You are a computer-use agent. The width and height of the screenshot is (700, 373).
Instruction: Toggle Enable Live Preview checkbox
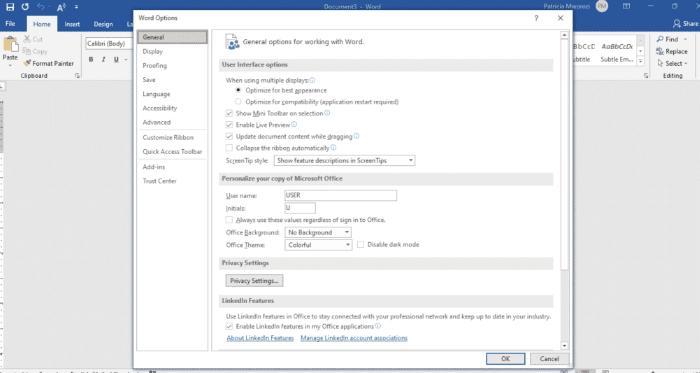(229, 125)
